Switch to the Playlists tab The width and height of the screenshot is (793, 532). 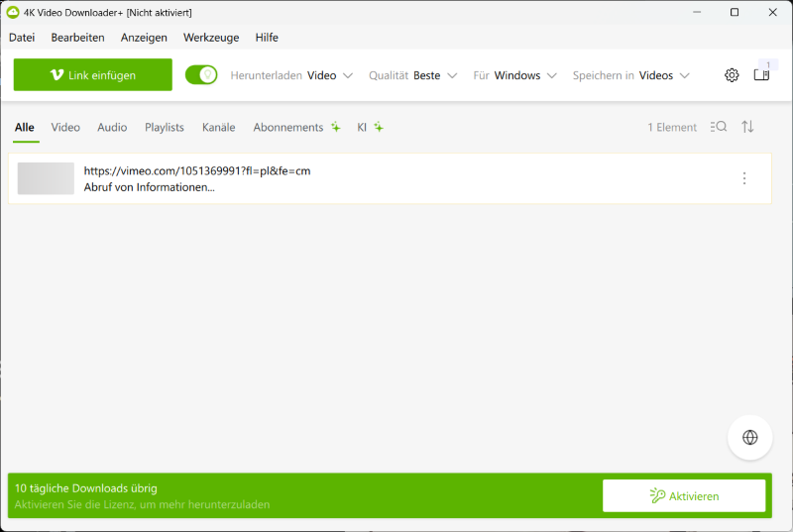(165, 128)
